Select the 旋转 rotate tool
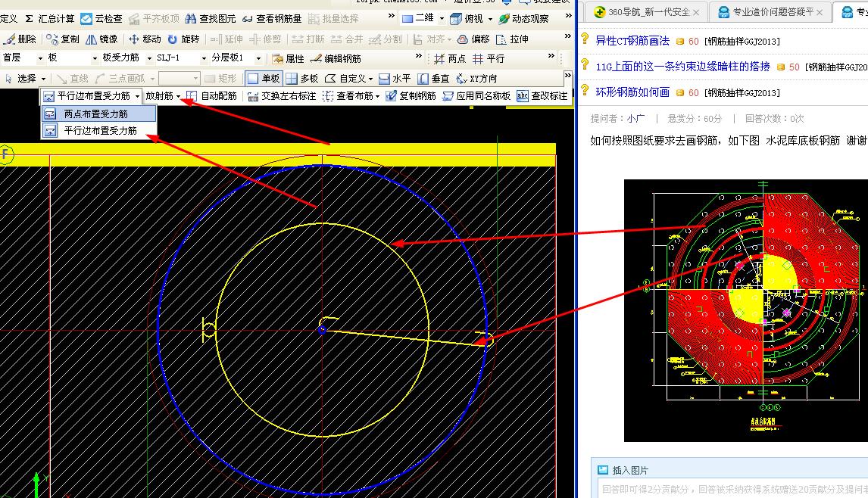 [183, 39]
